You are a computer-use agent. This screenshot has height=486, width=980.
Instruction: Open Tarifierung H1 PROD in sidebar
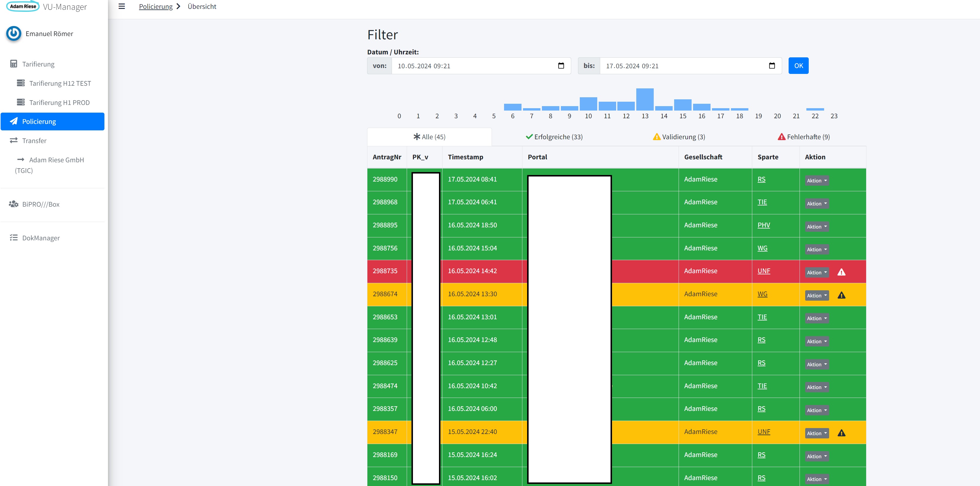click(59, 103)
